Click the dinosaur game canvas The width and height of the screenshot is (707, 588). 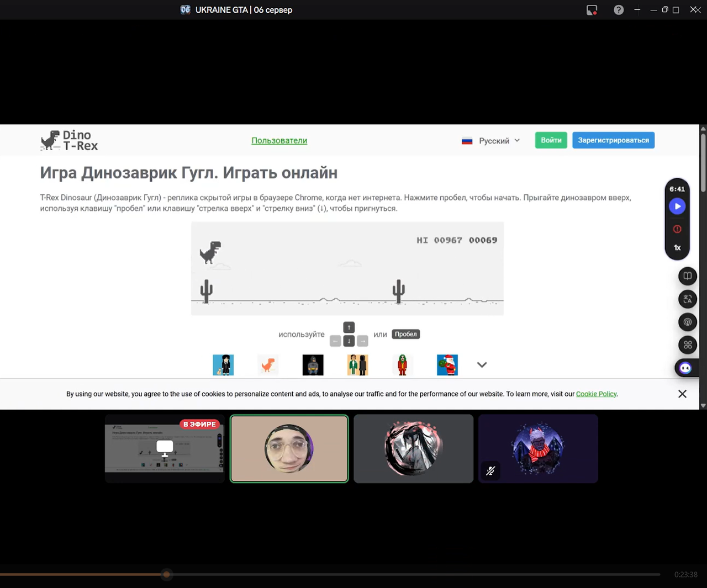point(347,268)
